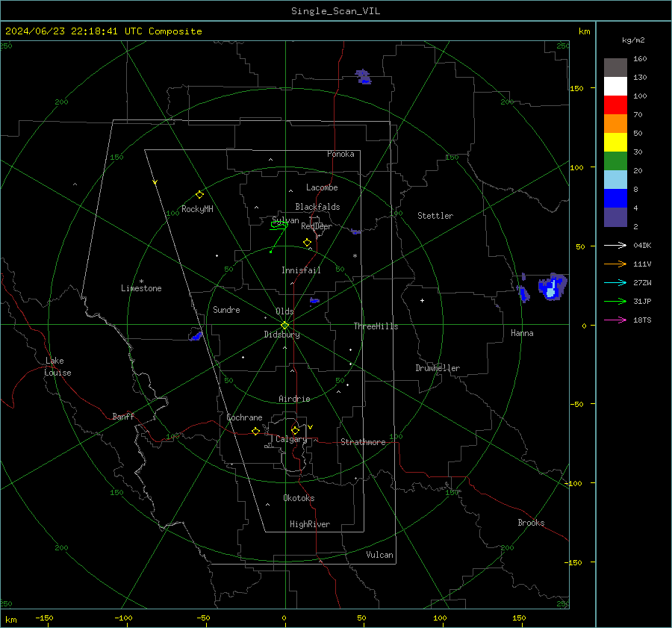
Task: Click the Brooks city label
Action: pyautogui.click(x=531, y=523)
